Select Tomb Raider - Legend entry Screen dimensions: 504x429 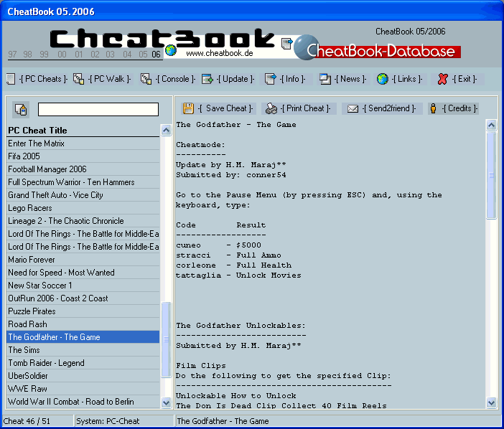[x=83, y=363]
